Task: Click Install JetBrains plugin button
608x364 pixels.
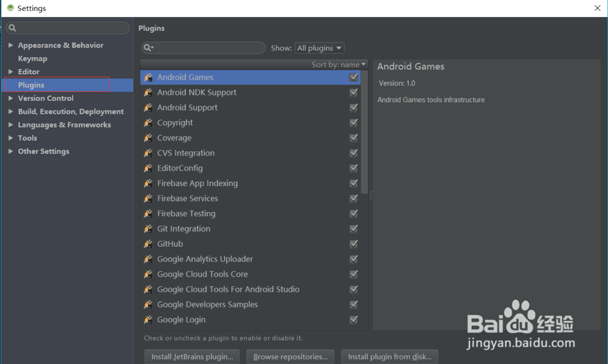Action: [x=192, y=357]
